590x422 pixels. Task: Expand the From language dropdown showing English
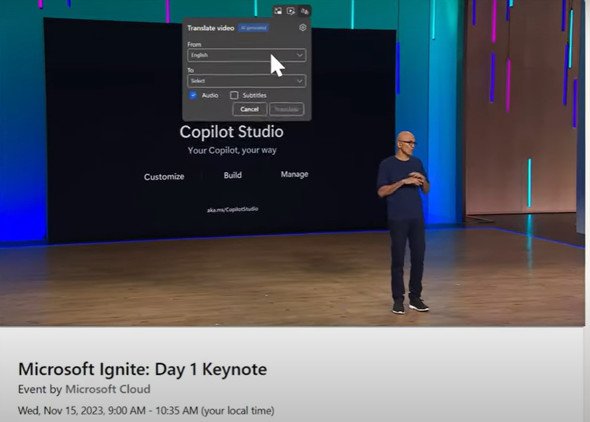(246, 55)
